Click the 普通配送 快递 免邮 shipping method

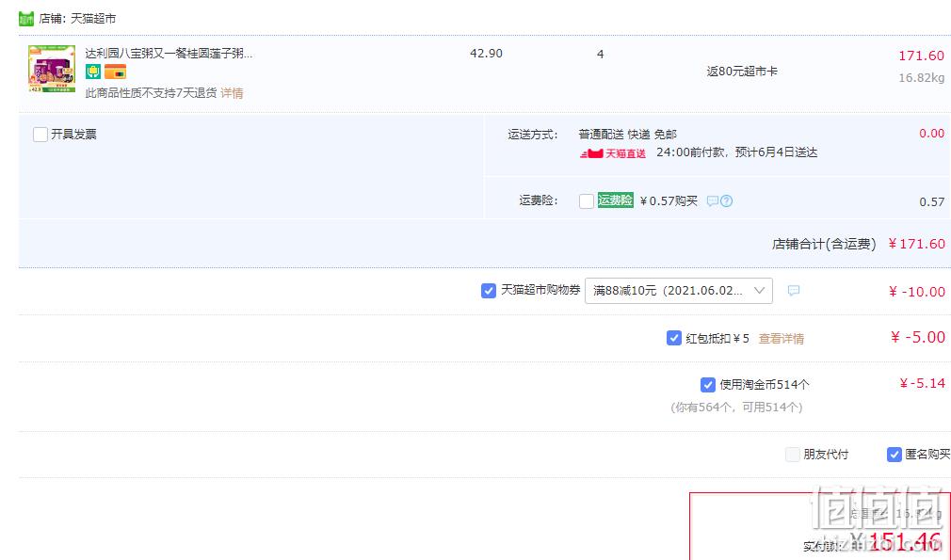pos(628,135)
